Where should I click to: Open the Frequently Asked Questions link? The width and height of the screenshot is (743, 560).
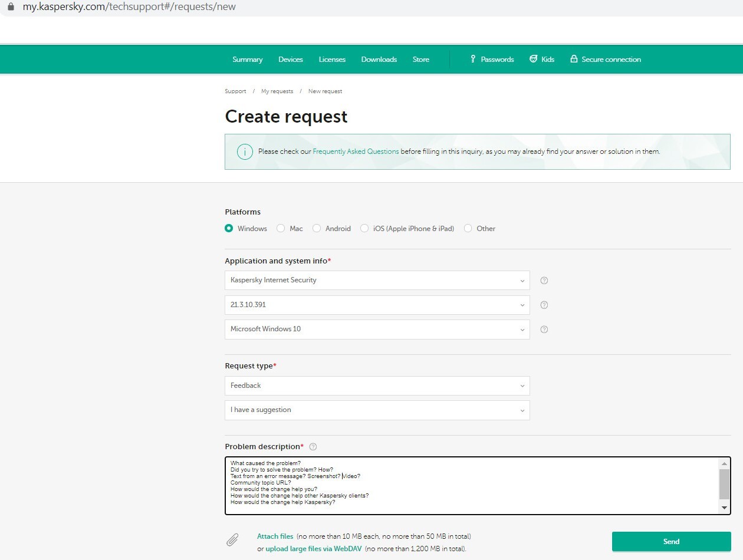pyautogui.click(x=356, y=151)
